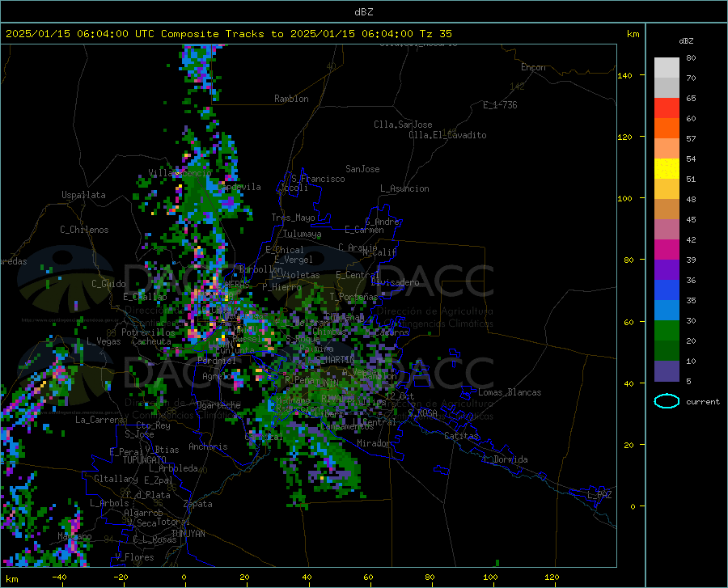The width and height of the screenshot is (728, 588).
Task: Click the white 80 dBZ color swatch
Action: click(x=667, y=67)
